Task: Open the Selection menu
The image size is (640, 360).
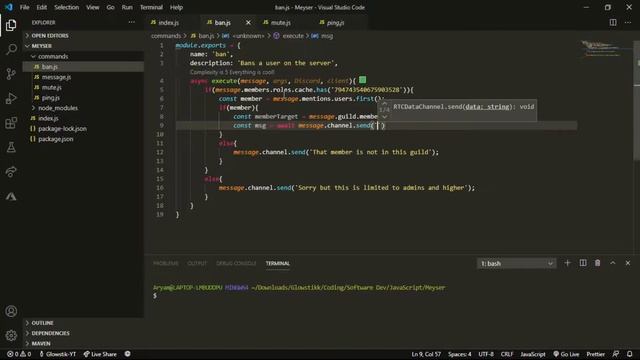Action: [67, 7]
